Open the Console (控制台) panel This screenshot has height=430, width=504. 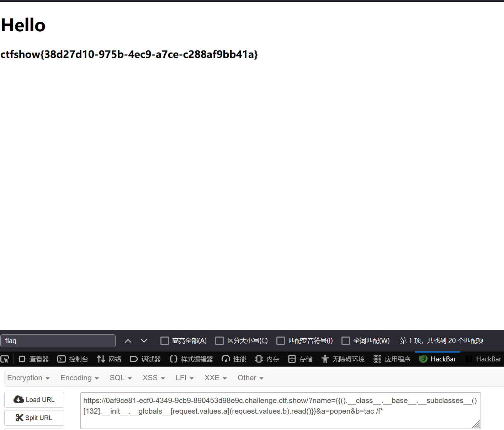(x=73, y=359)
